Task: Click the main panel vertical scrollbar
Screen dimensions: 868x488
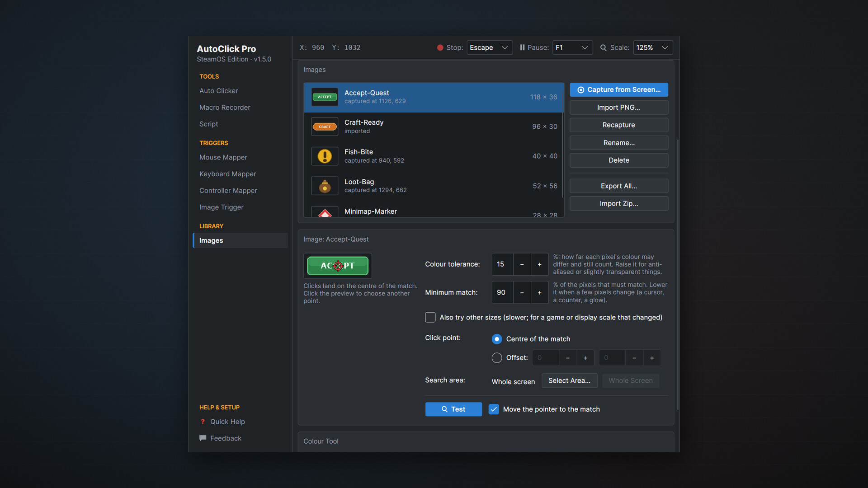Action: [678, 274]
